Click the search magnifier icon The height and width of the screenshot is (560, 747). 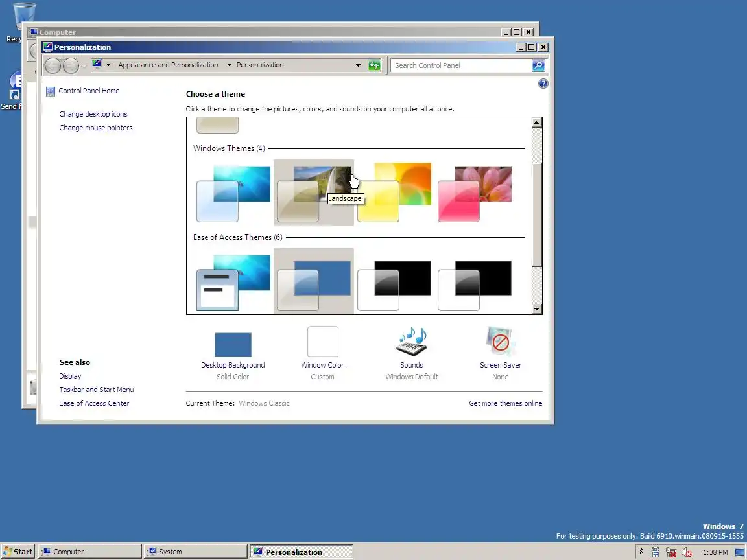(x=538, y=65)
